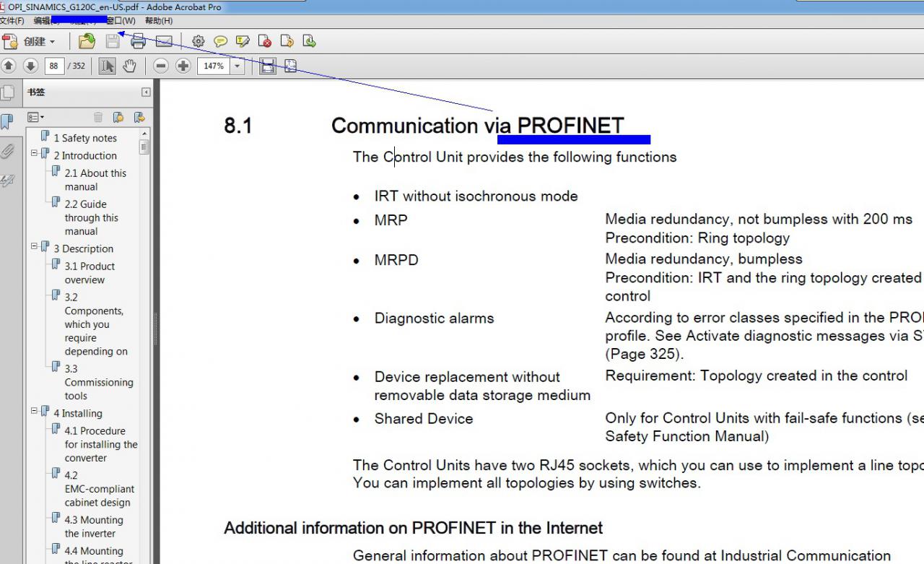Click the zoom out minus button

pyautogui.click(x=161, y=66)
